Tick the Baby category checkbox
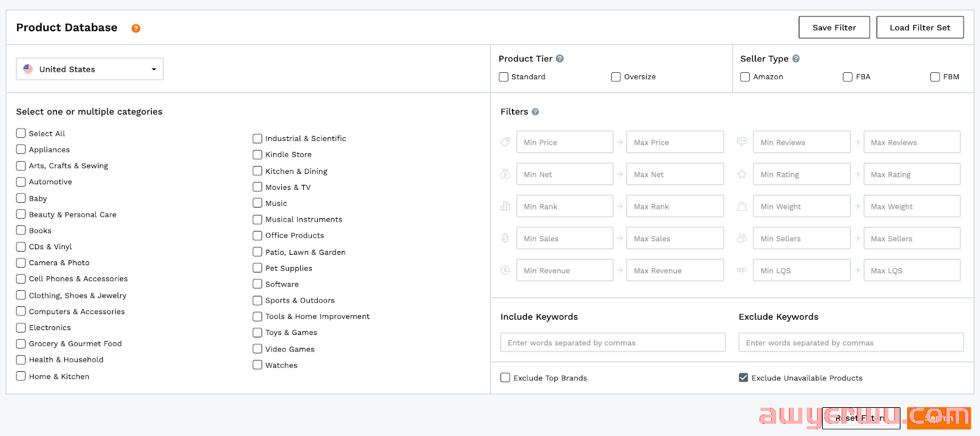Screen dimensions: 980x436 pos(21,198)
